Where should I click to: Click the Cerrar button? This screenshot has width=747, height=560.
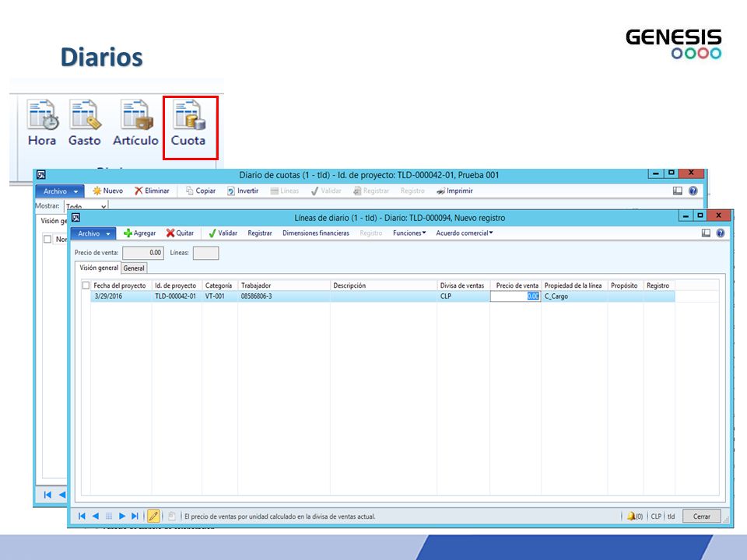click(701, 516)
